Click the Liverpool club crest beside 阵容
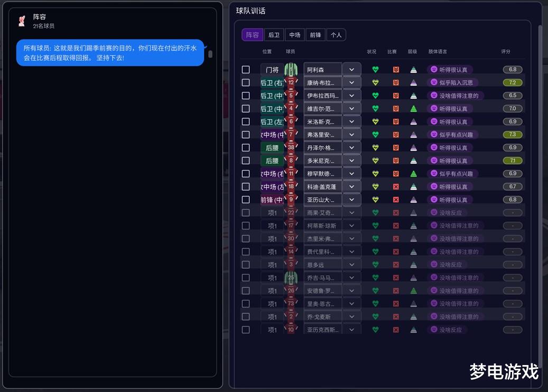 point(22,21)
